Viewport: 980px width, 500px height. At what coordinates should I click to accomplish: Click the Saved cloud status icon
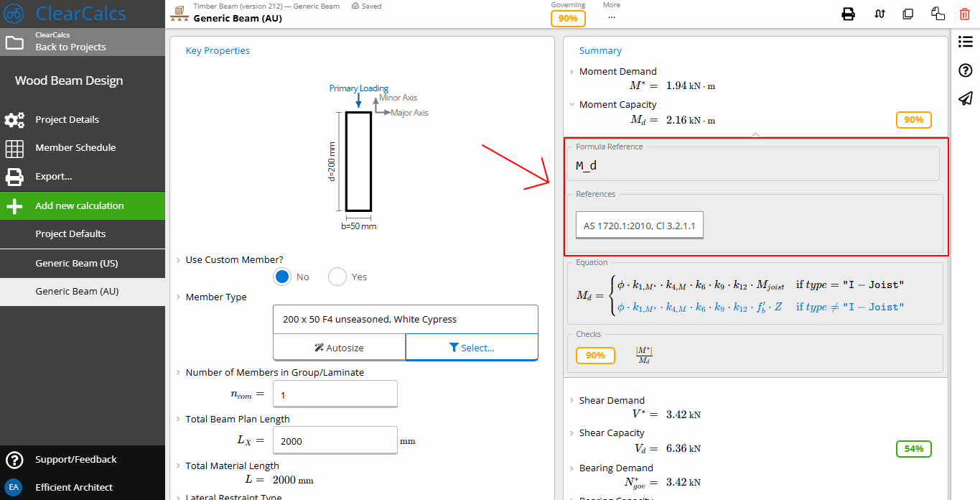pos(356,6)
